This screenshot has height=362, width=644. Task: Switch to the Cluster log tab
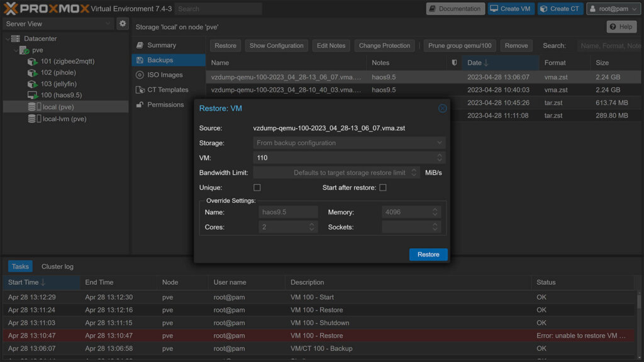coord(57,266)
